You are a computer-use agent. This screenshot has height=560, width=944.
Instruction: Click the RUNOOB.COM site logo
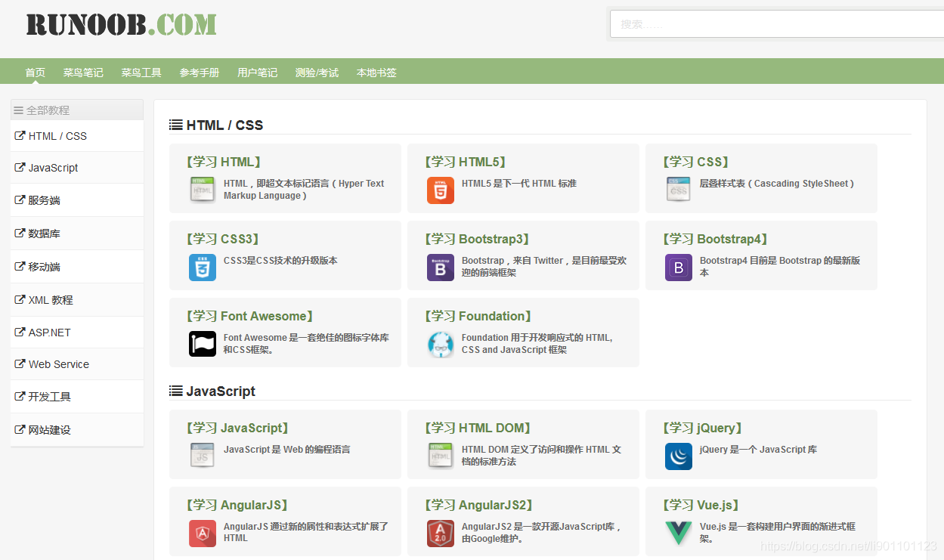[122, 24]
